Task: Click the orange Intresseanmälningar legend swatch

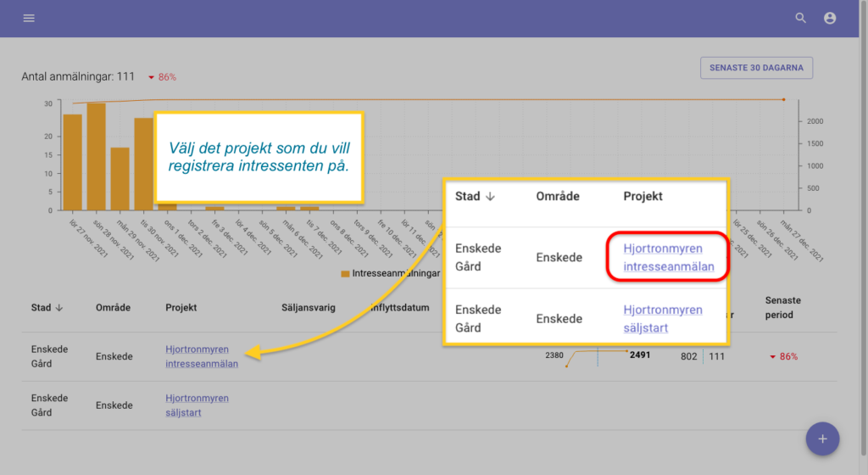Action: click(345, 274)
